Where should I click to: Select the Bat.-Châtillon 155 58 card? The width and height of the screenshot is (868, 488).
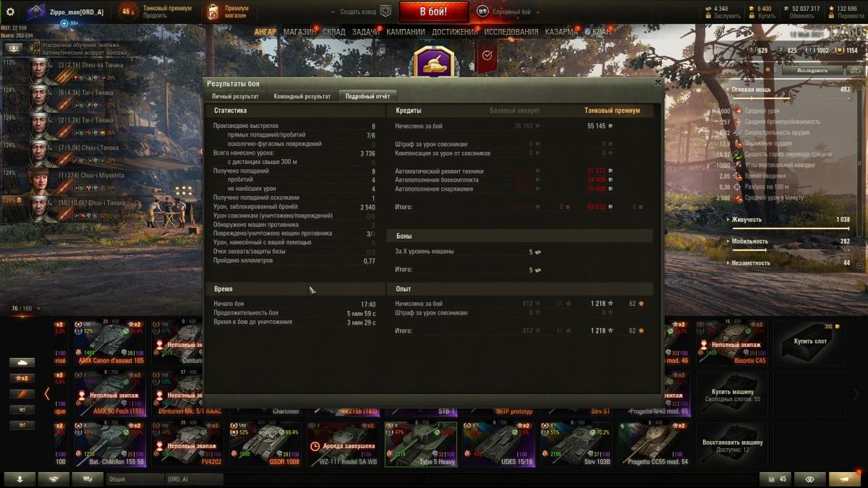[x=109, y=445]
